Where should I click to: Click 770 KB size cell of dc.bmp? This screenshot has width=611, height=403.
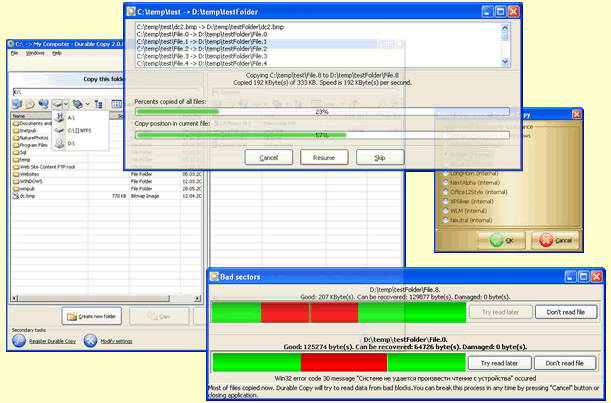[119, 196]
